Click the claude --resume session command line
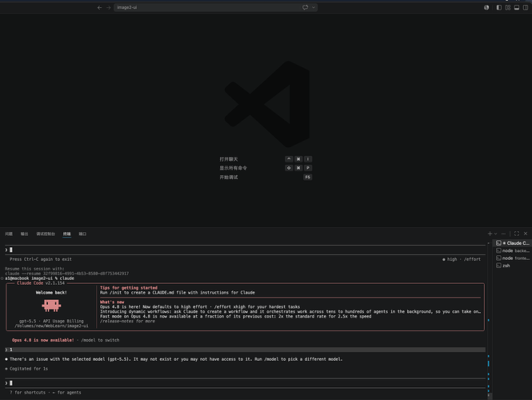The height and width of the screenshot is (400, 532). (x=67, y=274)
